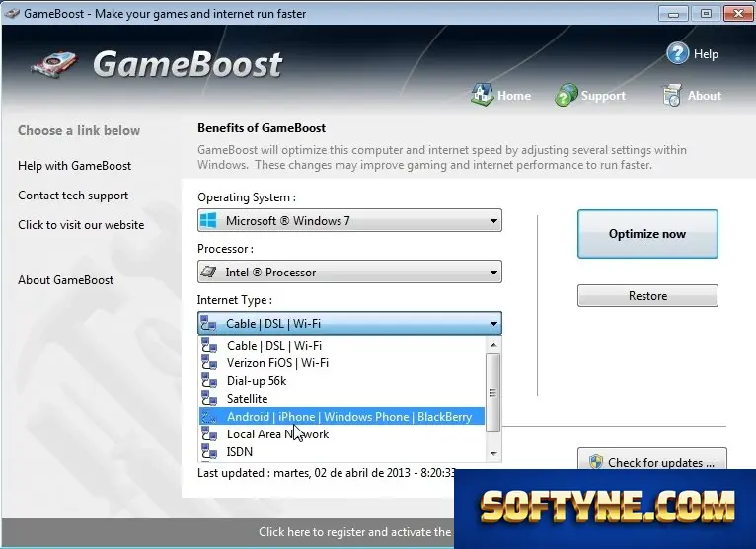Click the processor chip icon
The width and height of the screenshot is (756, 549).
[x=208, y=272]
